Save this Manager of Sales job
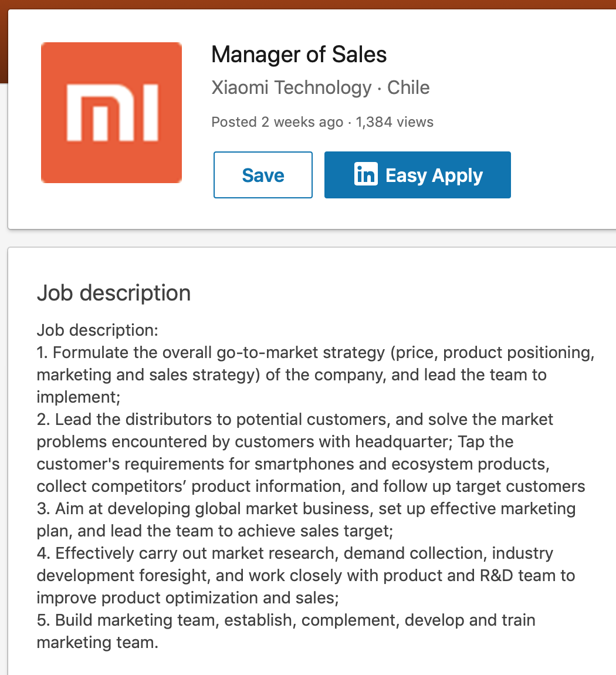 (263, 175)
